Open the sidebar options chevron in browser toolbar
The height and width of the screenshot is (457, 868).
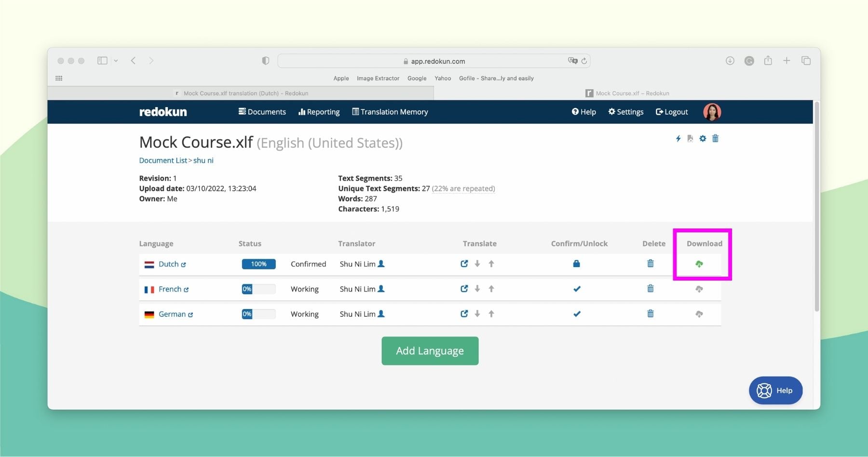point(116,60)
